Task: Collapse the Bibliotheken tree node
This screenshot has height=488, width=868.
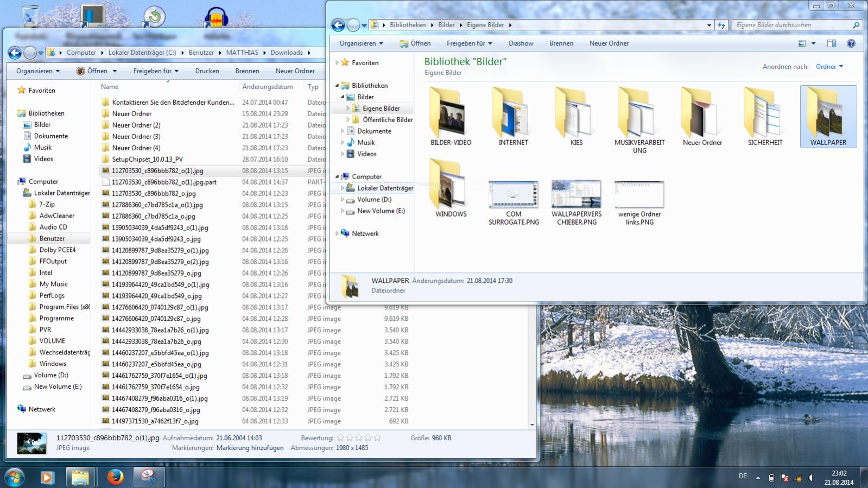Action: click(337, 85)
